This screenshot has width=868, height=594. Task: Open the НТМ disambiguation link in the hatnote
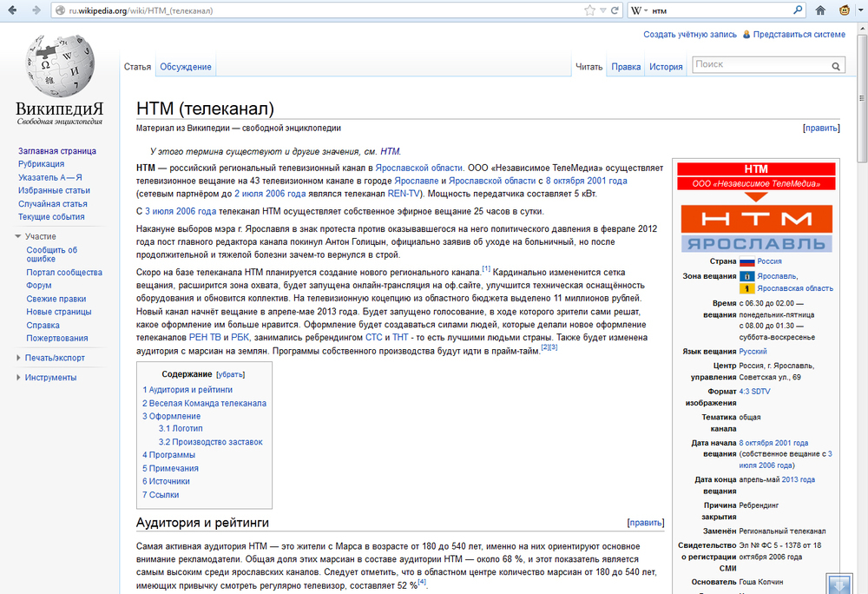[x=390, y=152]
